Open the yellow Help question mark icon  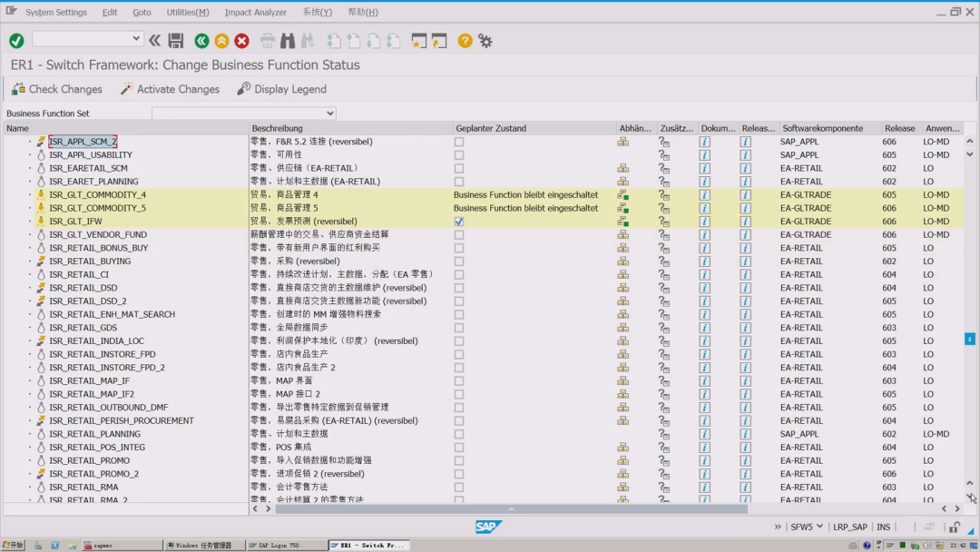pos(465,41)
